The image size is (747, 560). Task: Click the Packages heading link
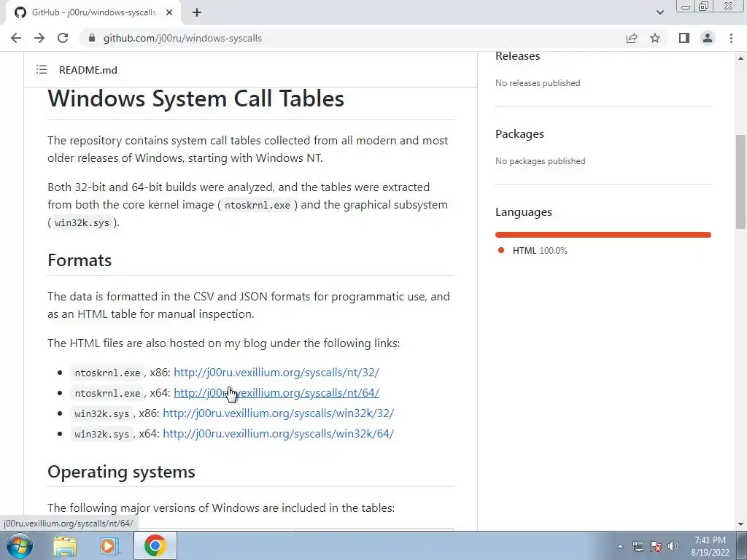[x=519, y=134]
